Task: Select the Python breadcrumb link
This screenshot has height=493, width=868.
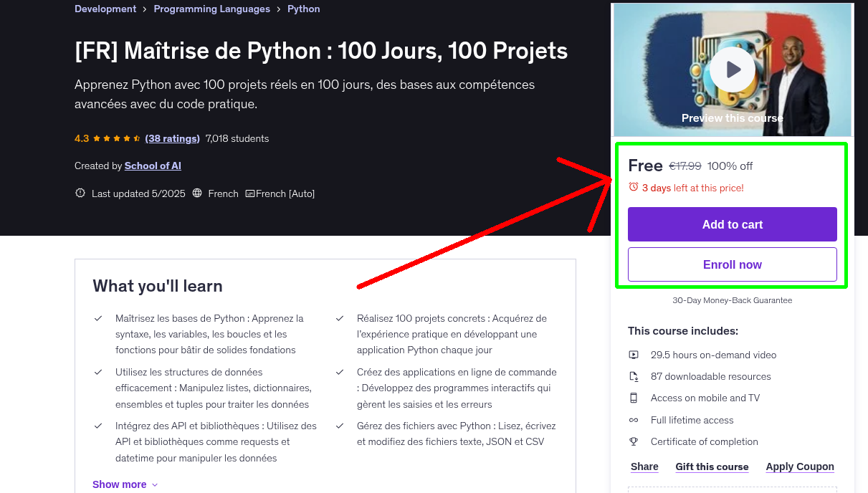Action: tap(303, 9)
